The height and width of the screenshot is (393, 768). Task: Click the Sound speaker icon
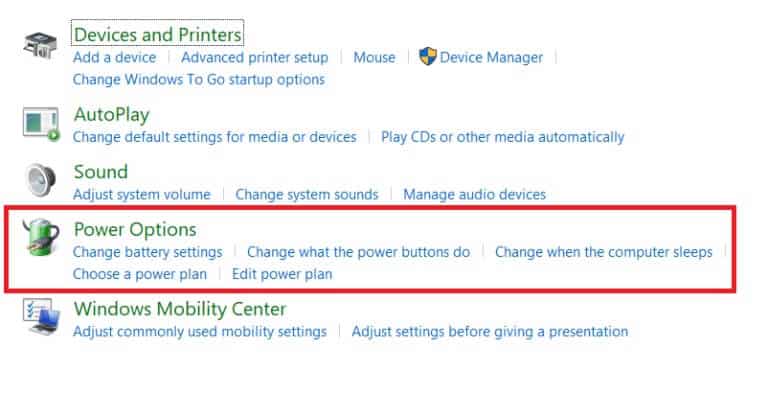(x=41, y=180)
